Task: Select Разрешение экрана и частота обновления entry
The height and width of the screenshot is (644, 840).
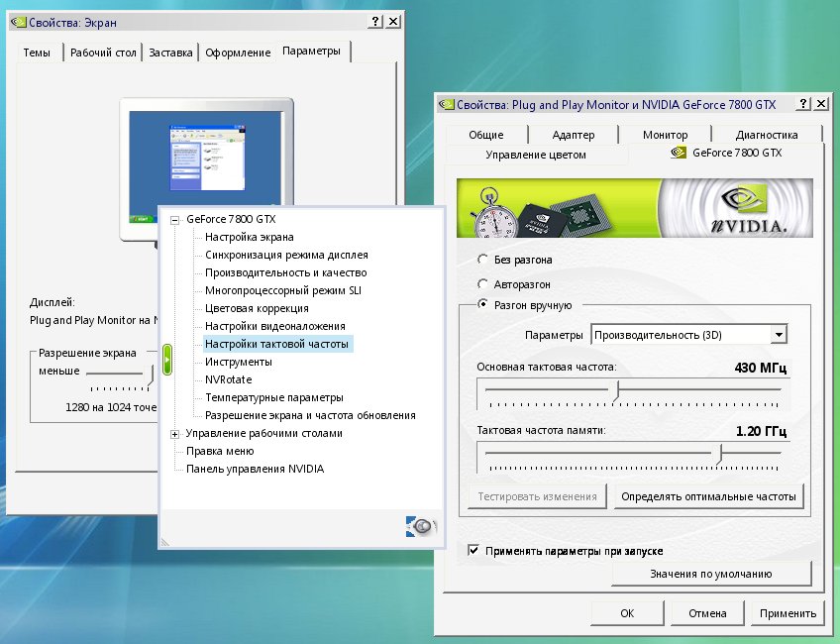Action: point(310,415)
